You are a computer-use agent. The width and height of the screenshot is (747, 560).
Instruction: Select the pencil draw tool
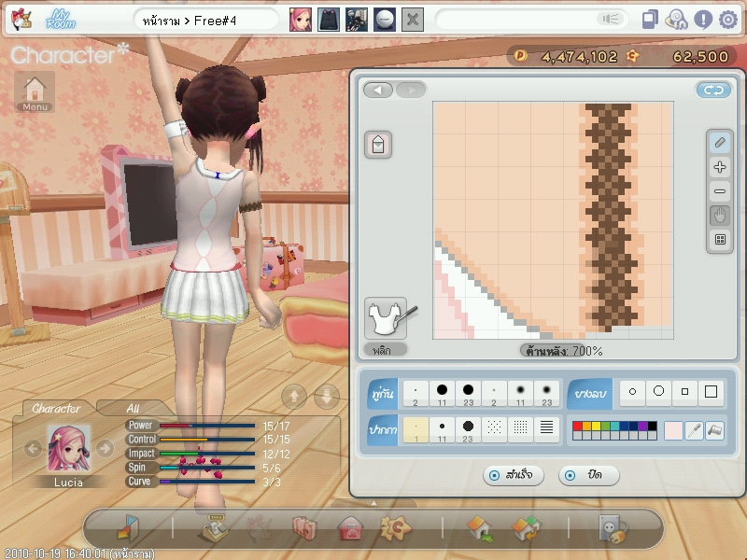720,143
